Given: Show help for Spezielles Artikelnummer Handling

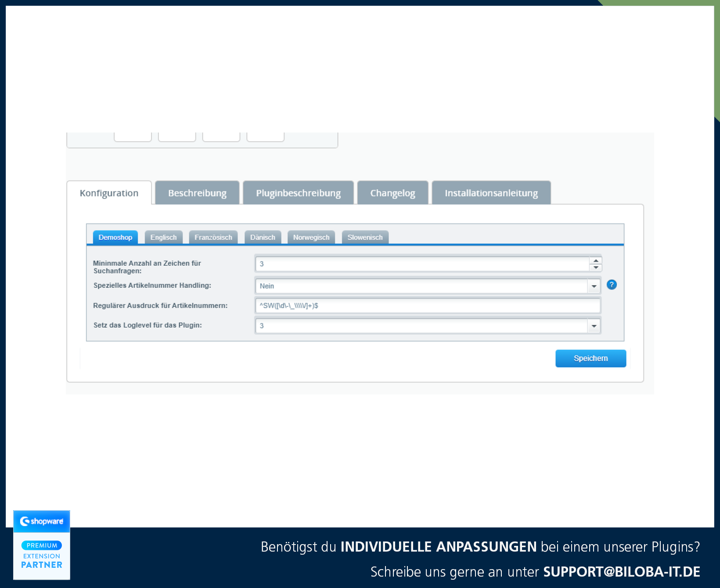Looking at the screenshot, I should click(x=612, y=285).
